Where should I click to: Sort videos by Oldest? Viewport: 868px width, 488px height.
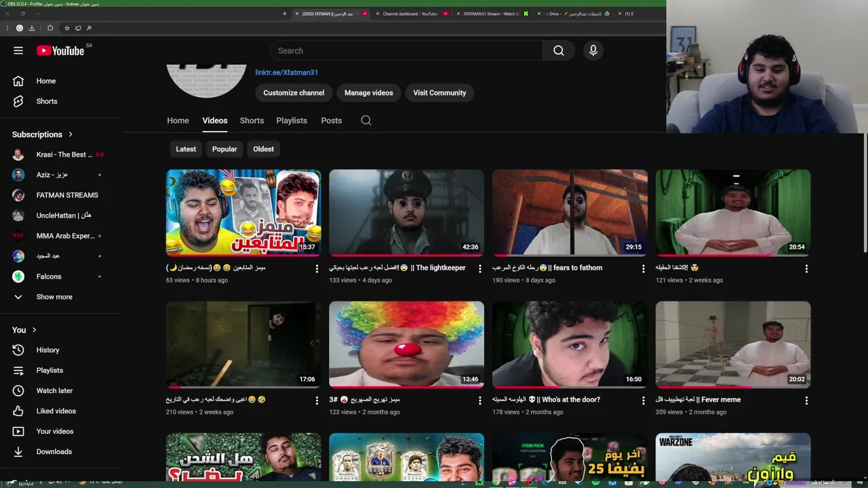point(264,149)
